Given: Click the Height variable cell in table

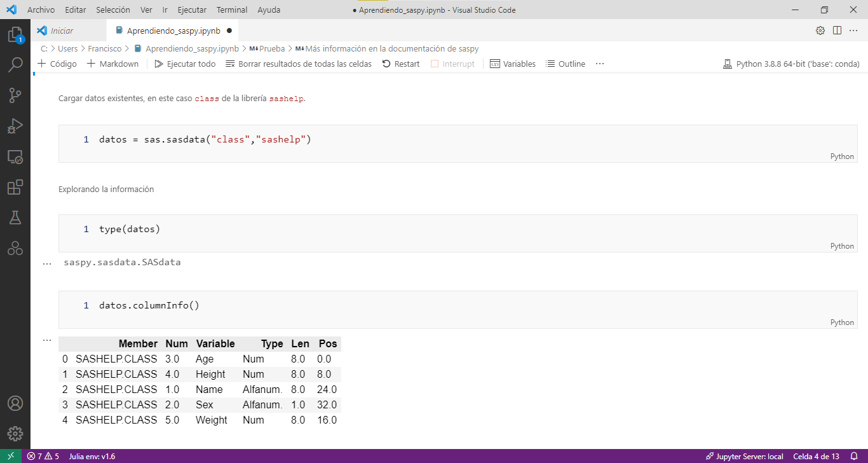Looking at the screenshot, I should (210, 374).
